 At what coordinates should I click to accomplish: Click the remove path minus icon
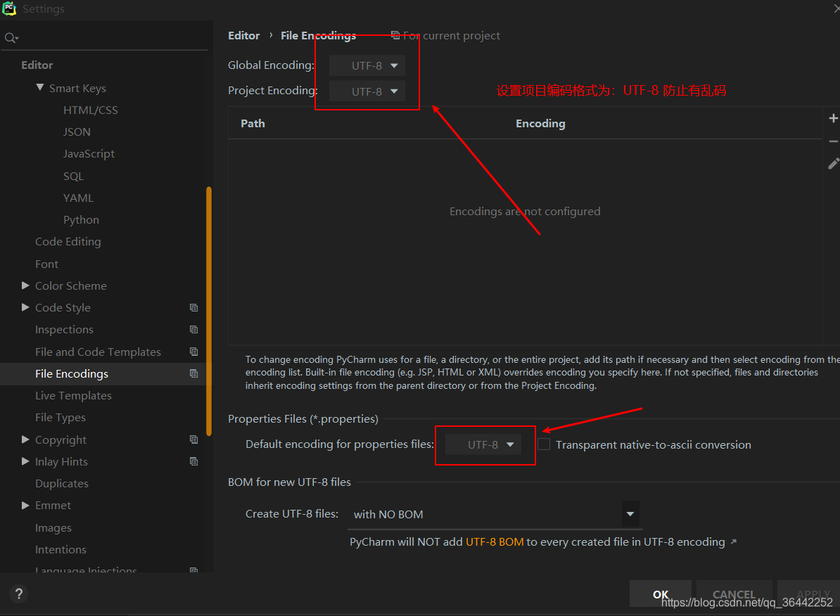pyautogui.click(x=833, y=141)
